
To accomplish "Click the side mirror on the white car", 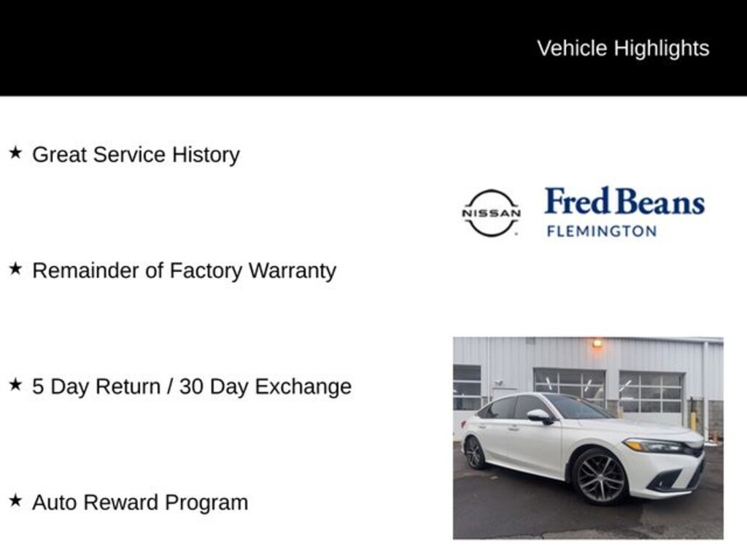I will (539, 416).
